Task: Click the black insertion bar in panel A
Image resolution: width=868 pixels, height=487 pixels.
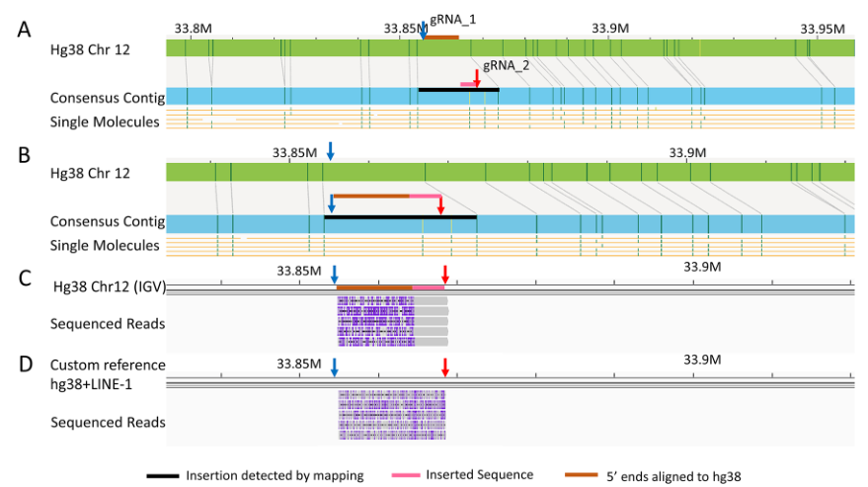Action: click(458, 90)
